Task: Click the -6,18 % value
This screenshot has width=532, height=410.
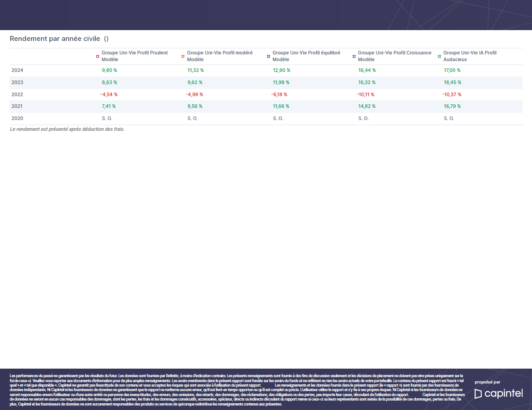Action: (x=279, y=94)
